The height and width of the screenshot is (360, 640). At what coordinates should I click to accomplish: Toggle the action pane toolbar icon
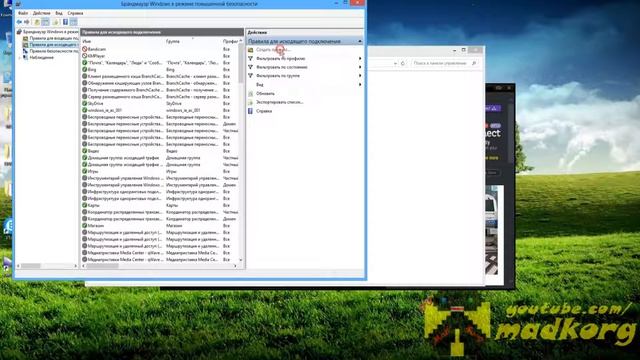[x=73, y=22]
